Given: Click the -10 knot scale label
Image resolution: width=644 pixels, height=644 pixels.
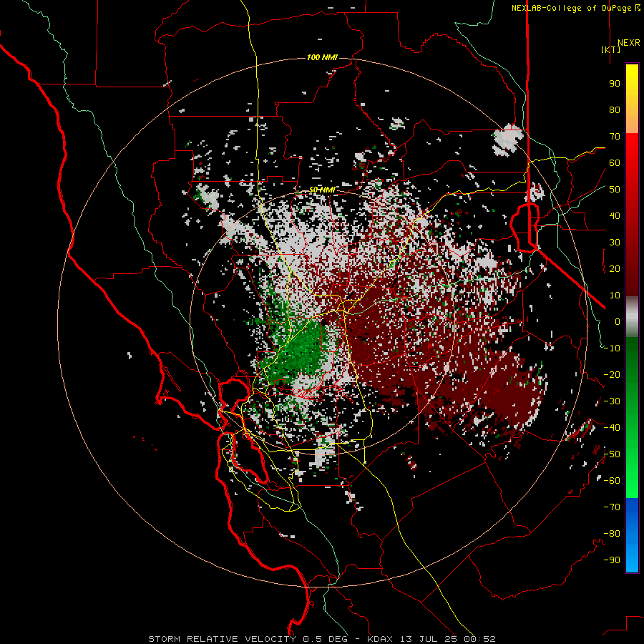Looking at the screenshot, I should tap(612, 348).
